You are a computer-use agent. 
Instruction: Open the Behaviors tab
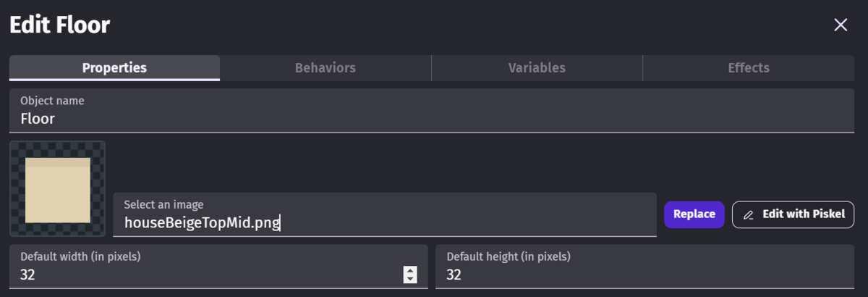pos(325,68)
